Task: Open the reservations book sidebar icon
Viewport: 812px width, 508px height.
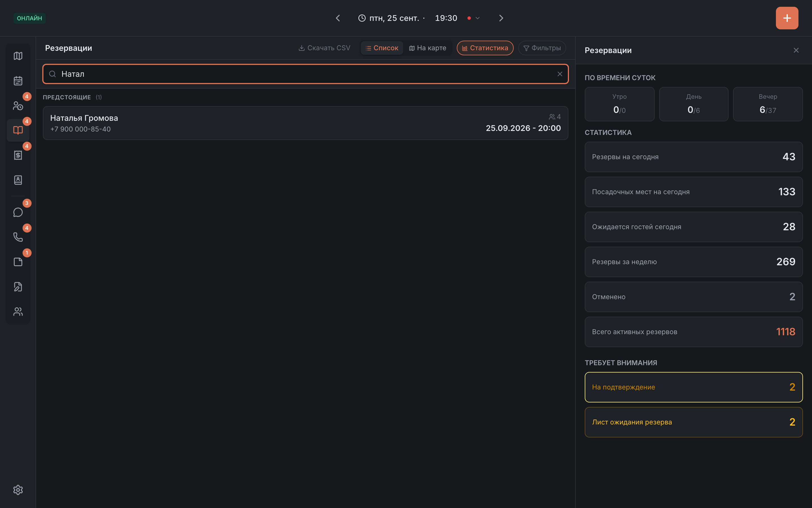Action: click(x=18, y=130)
